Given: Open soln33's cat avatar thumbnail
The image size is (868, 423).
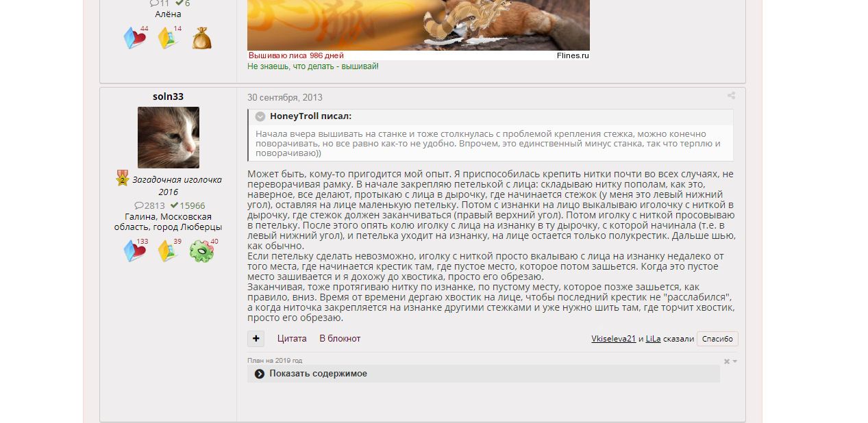Looking at the screenshot, I should (169, 138).
